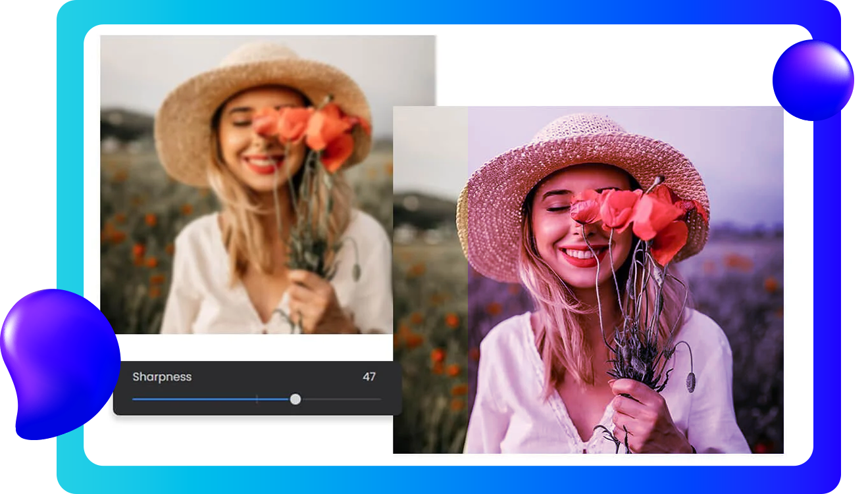Click the Sharpness slider handle
The height and width of the screenshot is (494, 868).
295,399
